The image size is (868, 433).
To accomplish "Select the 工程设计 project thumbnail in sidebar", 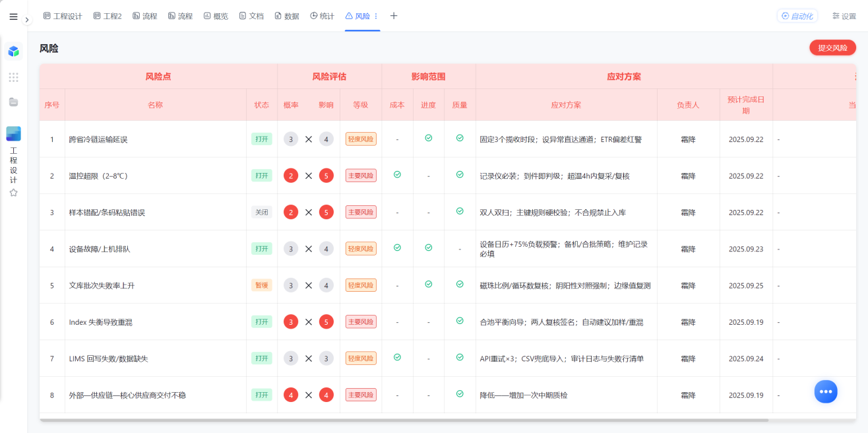I will 13,133.
